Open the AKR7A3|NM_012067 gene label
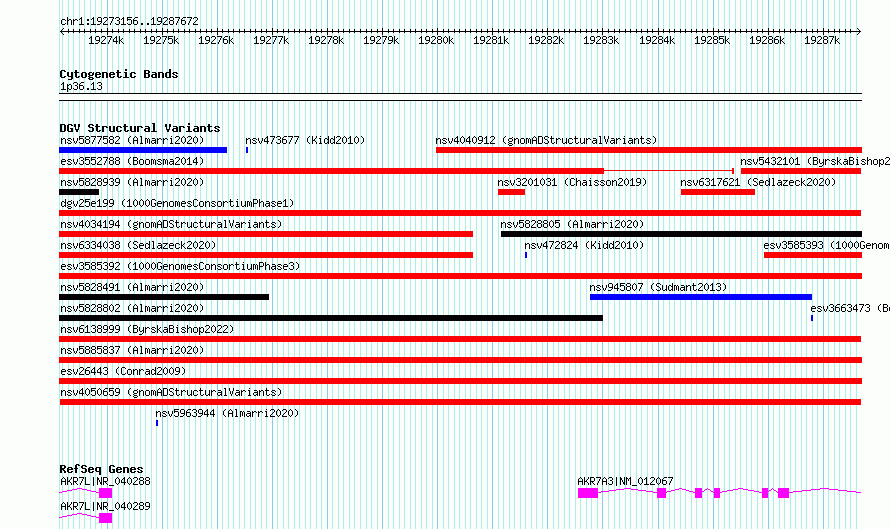The width and height of the screenshot is (890, 529). tap(625, 481)
